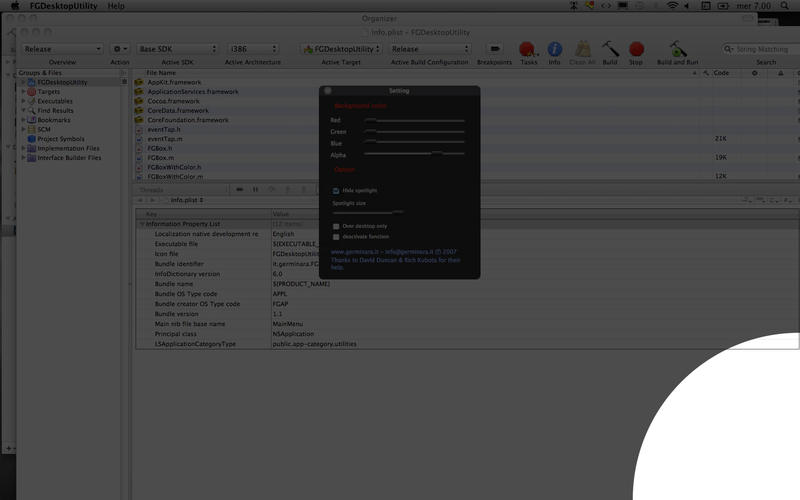This screenshot has height=500, width=800.
Task: Expand the Targets group
Action: pyautogui.click(x=23, y=92)
